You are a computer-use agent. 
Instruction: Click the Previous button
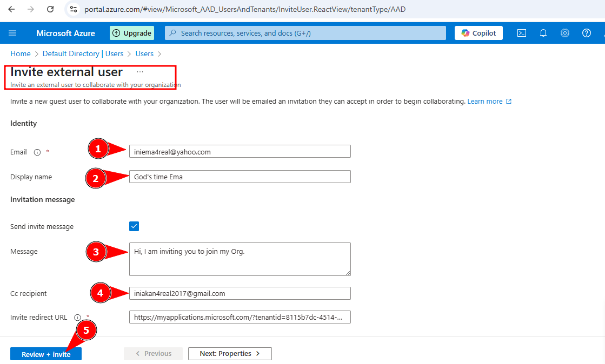click(154, 354)
